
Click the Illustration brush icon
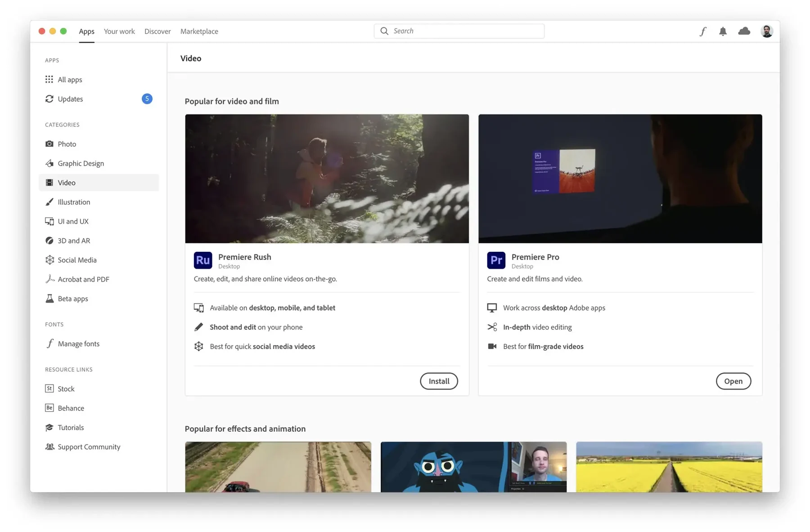pos(49,202)
